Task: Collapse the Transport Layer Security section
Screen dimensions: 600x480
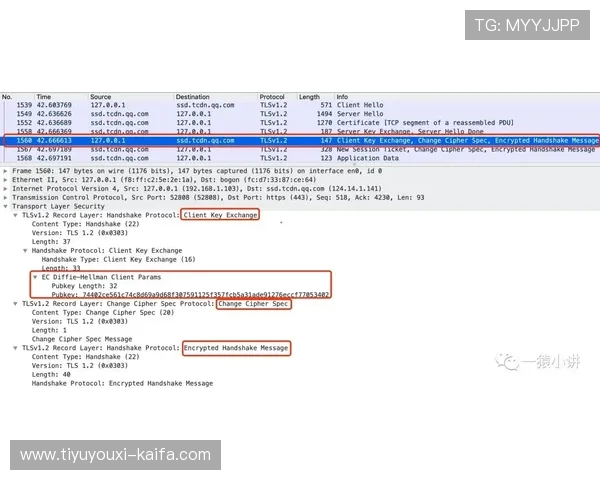Action: tap(7, 206)
